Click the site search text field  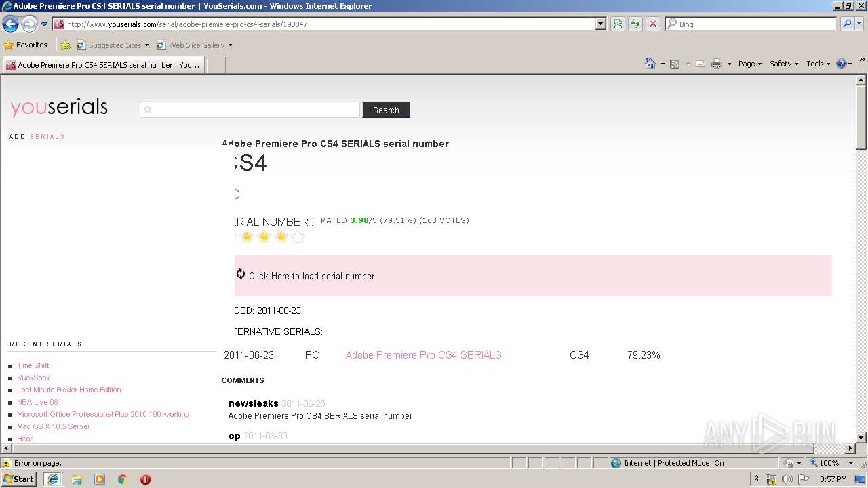[250, 110]
